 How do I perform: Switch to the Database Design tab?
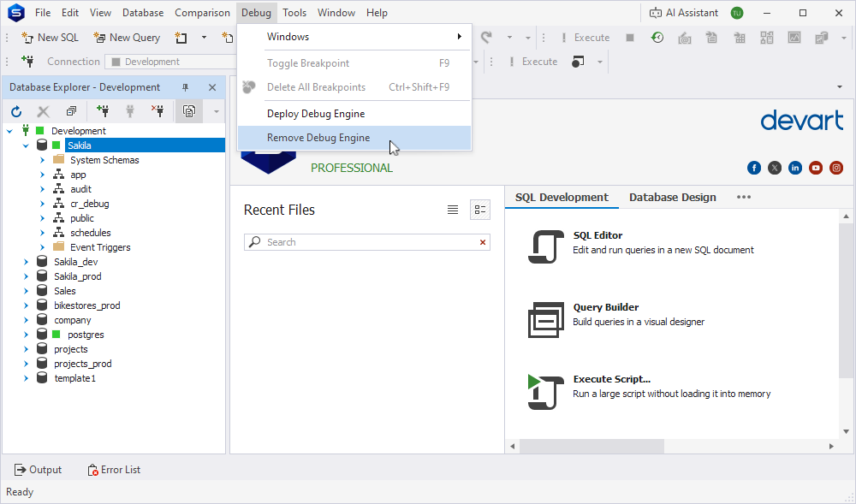tap(672, 198)
